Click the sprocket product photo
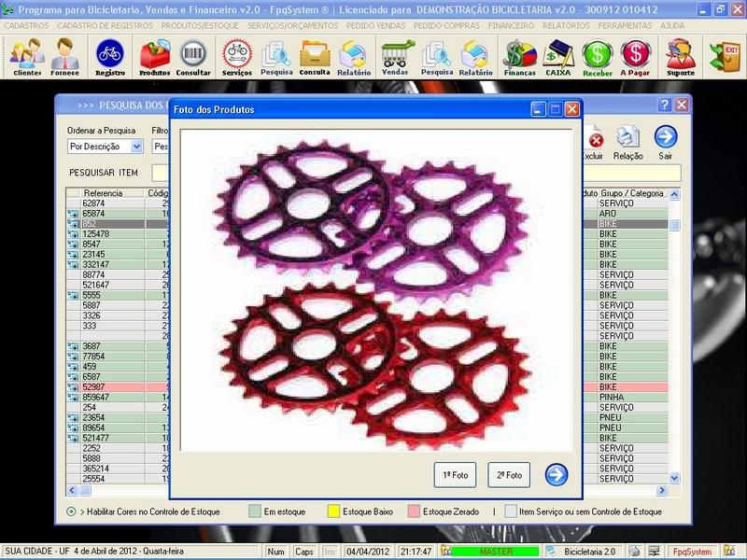The width and height of the screenshot is (747, 560). (376, 290)
